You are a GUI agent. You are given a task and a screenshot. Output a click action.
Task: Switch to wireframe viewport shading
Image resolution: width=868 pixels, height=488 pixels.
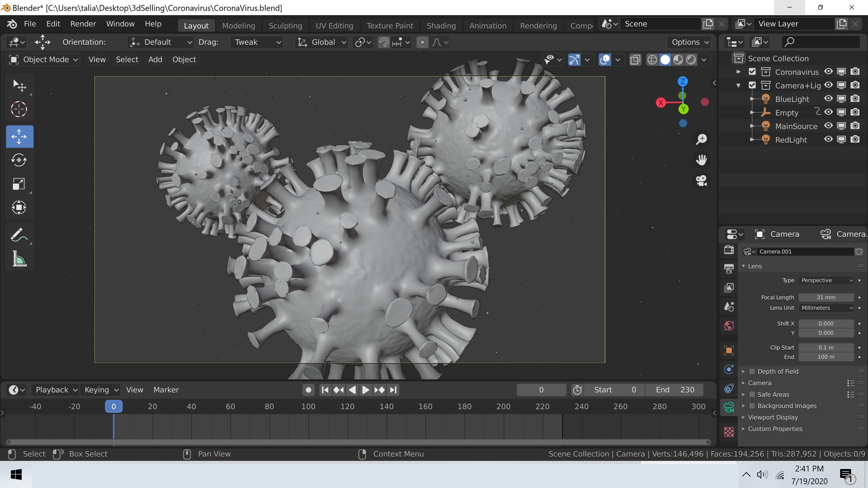coord(652,60)
